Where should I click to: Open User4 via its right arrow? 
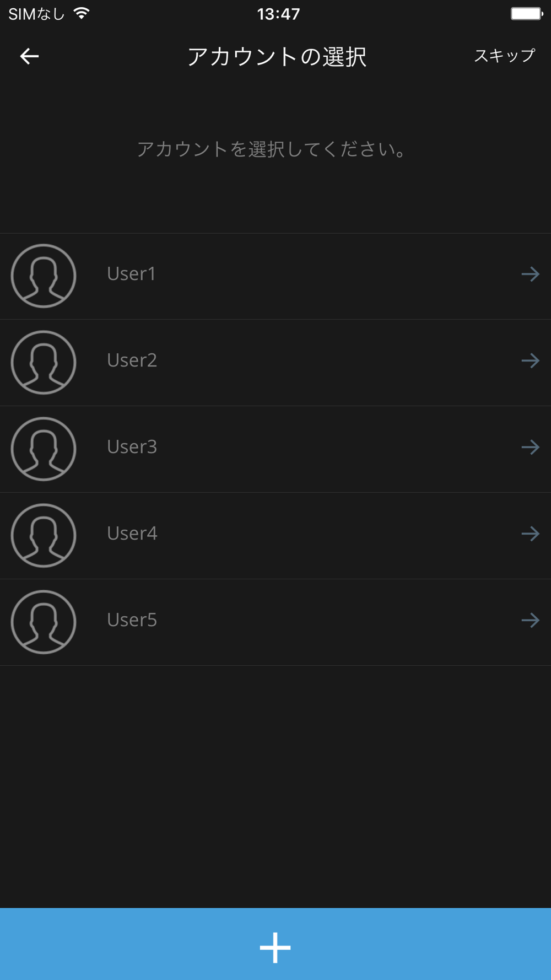point(531,534)
